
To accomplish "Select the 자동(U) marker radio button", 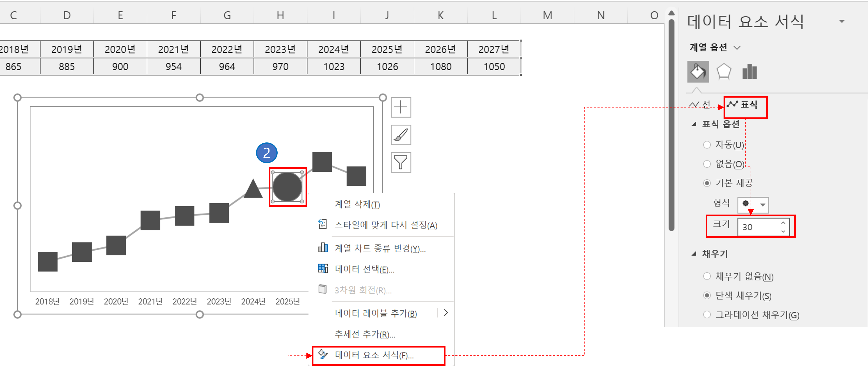I will pos(707,145).
